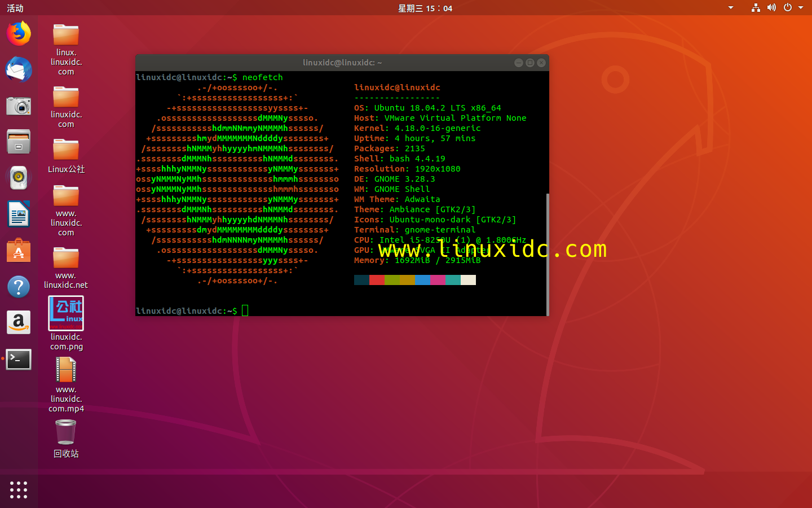Open the screenshot camera app in dock
The width and height of the screenshot is (812, 508).
pos(19,106)
